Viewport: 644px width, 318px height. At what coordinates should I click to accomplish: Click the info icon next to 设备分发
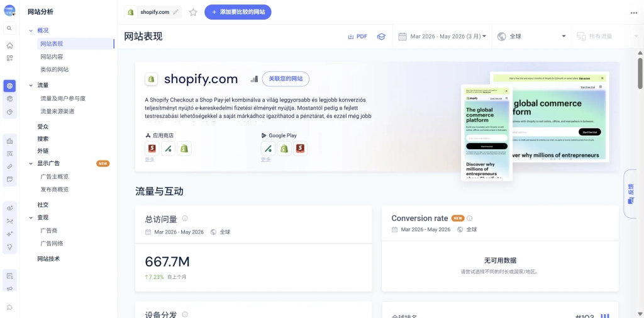tap(185, 314)
